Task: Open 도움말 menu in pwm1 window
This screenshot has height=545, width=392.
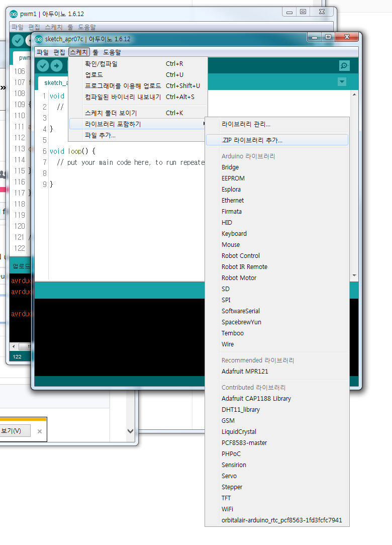Action: pos(87,27)
